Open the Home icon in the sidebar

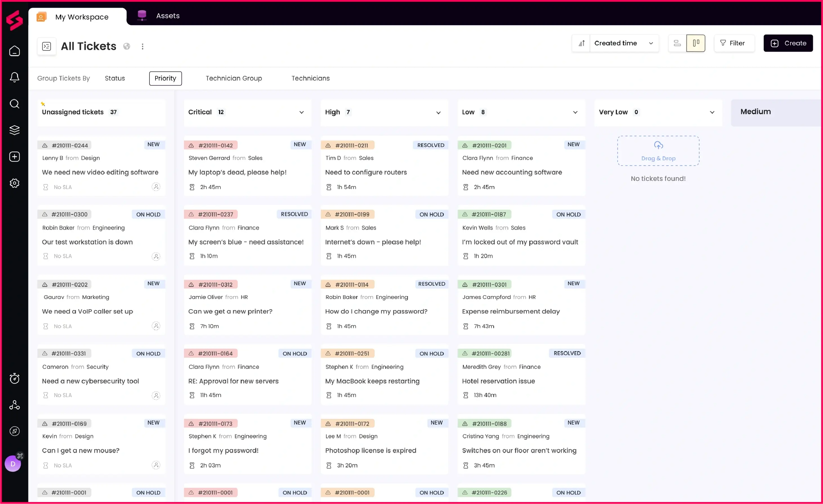coord(15,51)
